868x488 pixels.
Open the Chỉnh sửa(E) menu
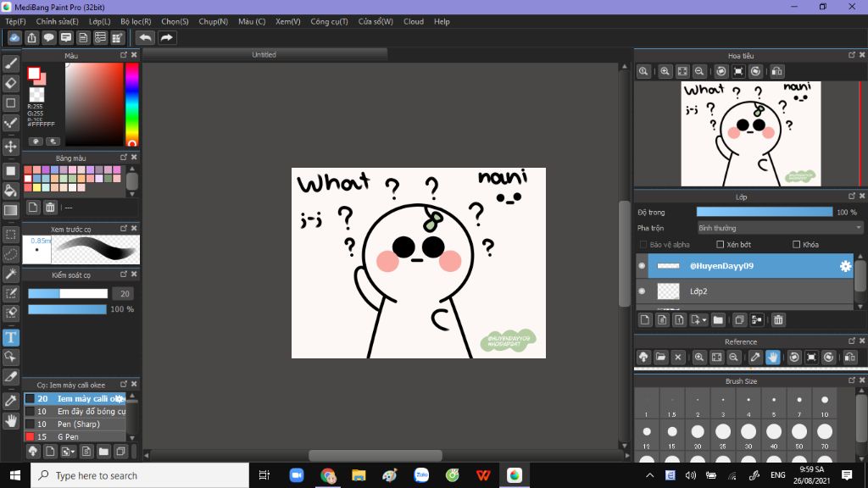point(57,21)
